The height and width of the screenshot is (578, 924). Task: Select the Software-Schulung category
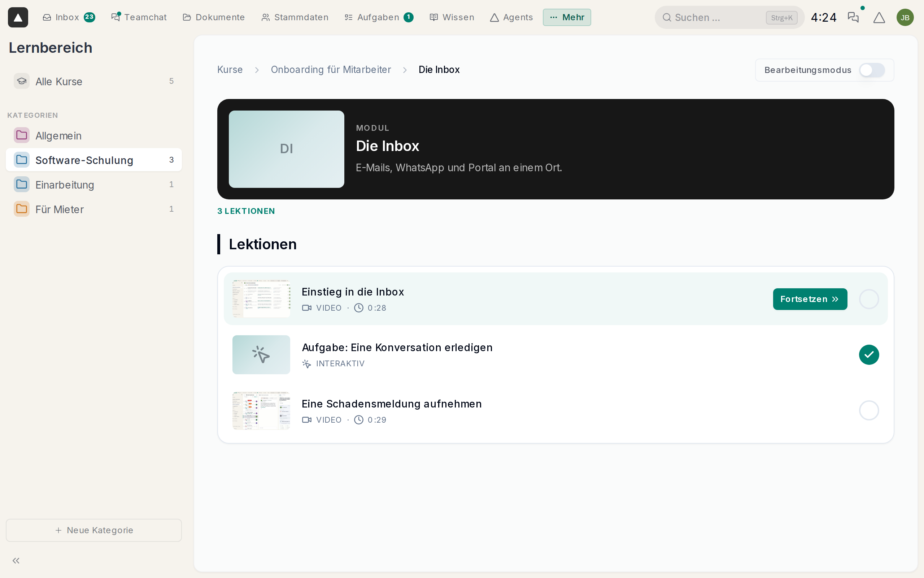pos(93,160)
